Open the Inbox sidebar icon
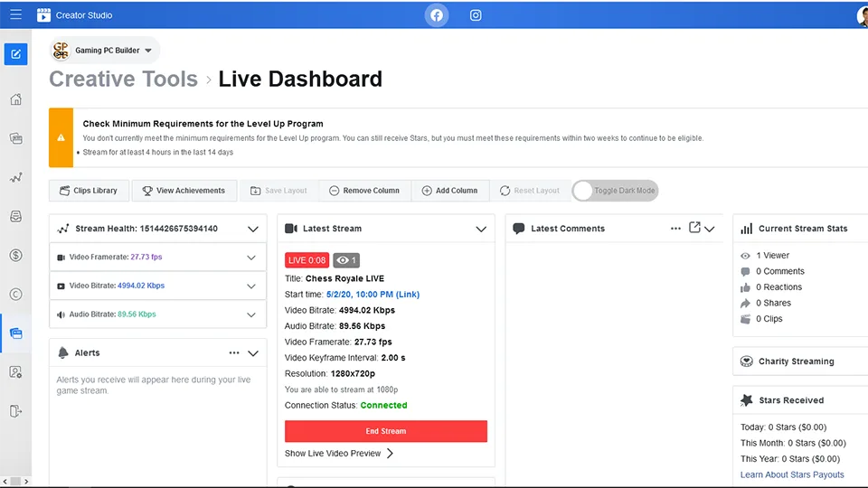This screenshot has width=868, height=488. tap(15, 216)
